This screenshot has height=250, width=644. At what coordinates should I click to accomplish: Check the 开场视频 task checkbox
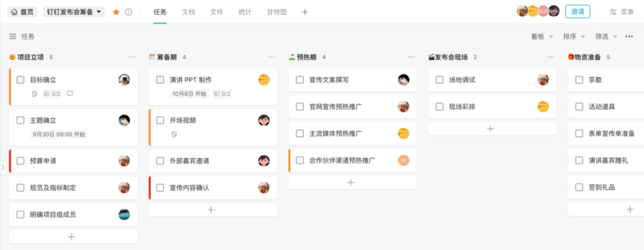(x=160, y=120)
